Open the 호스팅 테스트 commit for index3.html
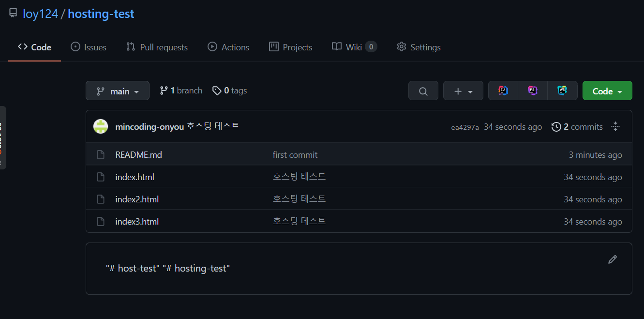 300,221
